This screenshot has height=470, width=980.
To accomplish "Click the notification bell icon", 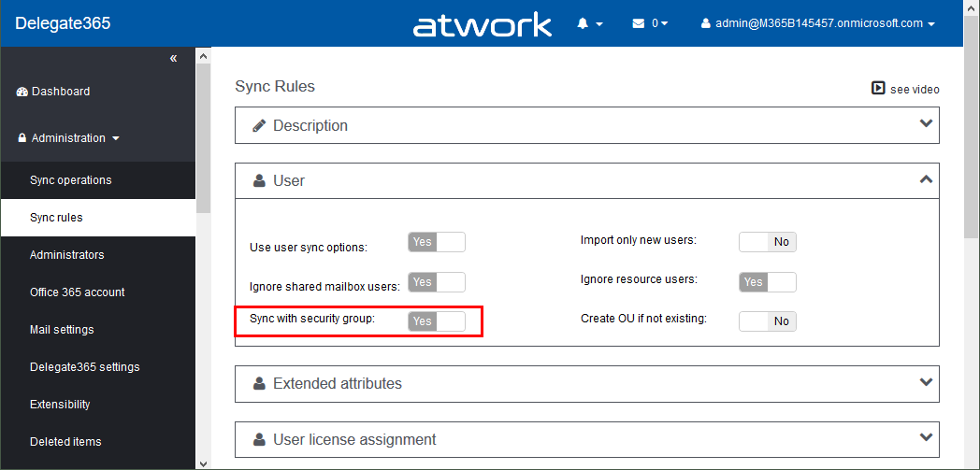I will 584,23.
